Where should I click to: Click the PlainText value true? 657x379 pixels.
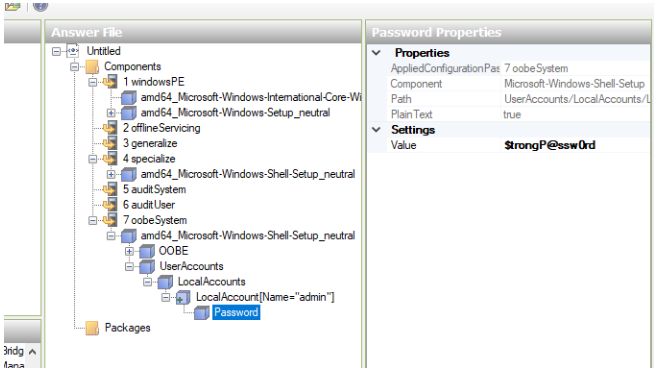click(576, 114)
